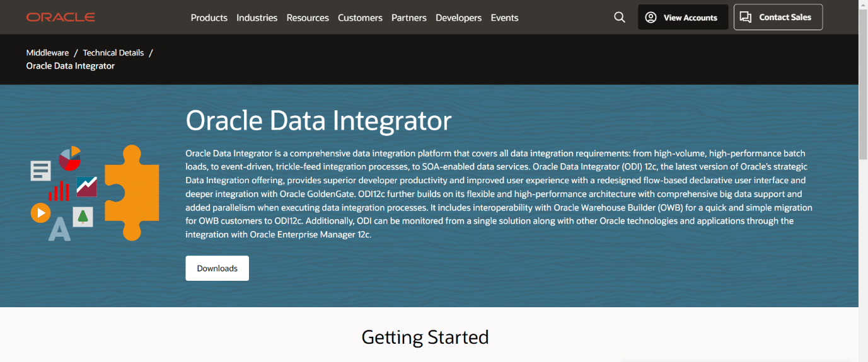Click the letter A graphic

click(x=59, y=229)
